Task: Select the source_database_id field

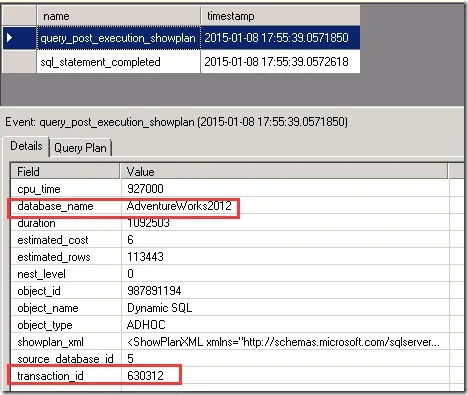Action: [65, 359]
